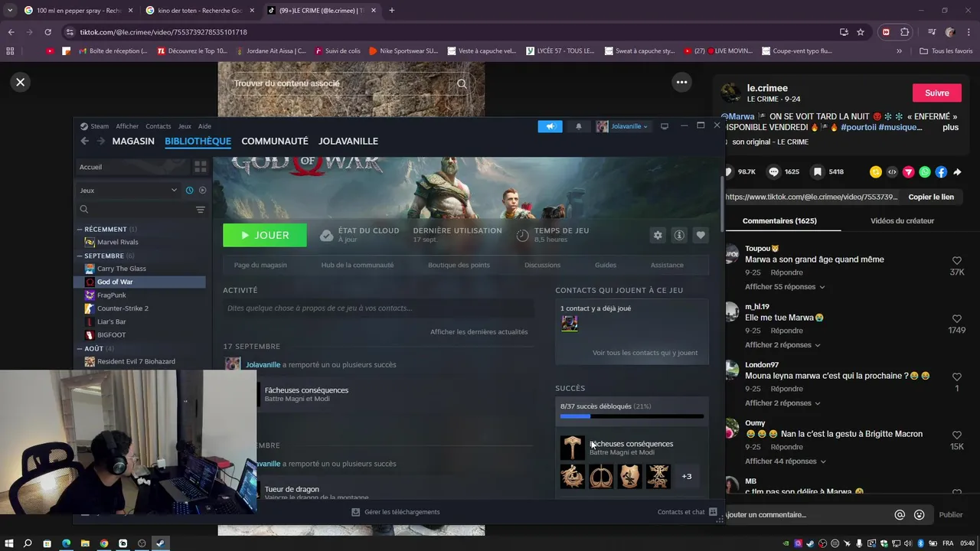Open Hub de la communauté link
Image resolution: width=980 pixels, height=551 pixels.
[x=358, y=265]
